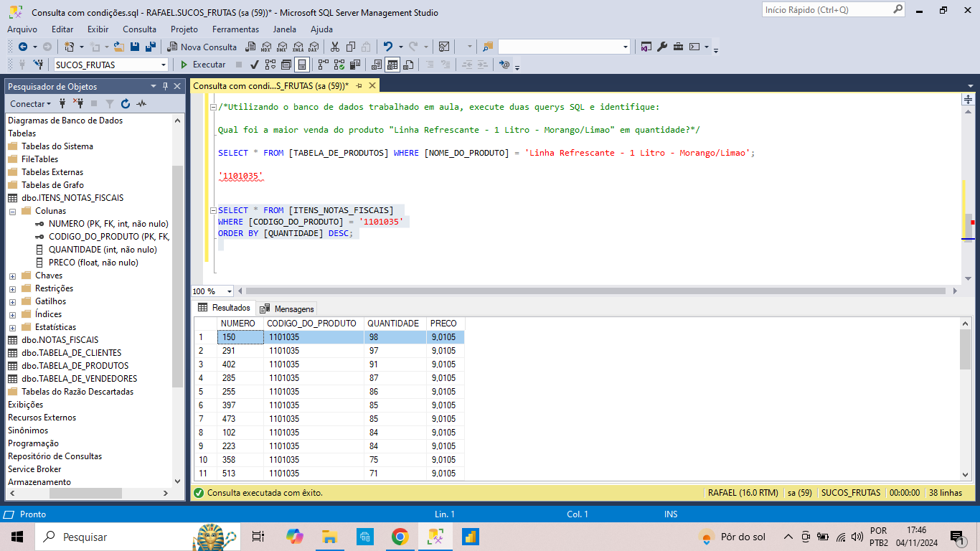The width and height of the screenshot is (980, 551).
Task: Switch to the Mensagens tab
Action: coord(287,309)
